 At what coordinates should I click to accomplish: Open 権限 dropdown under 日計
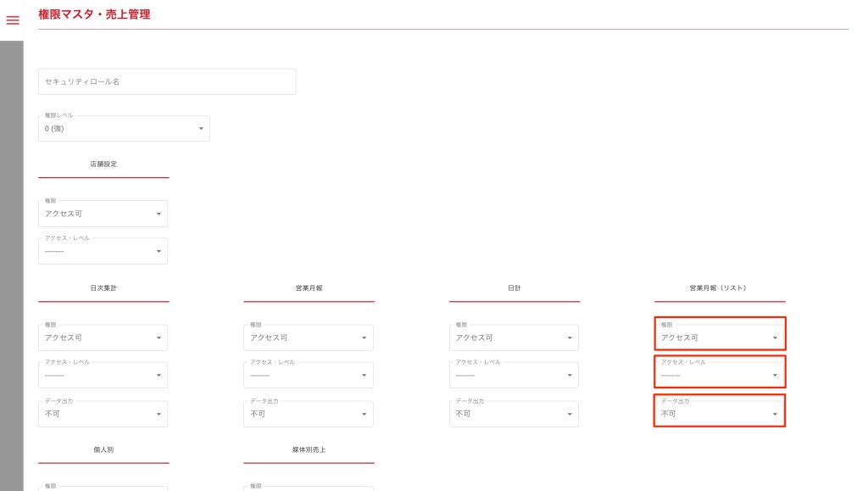point(514,338)
